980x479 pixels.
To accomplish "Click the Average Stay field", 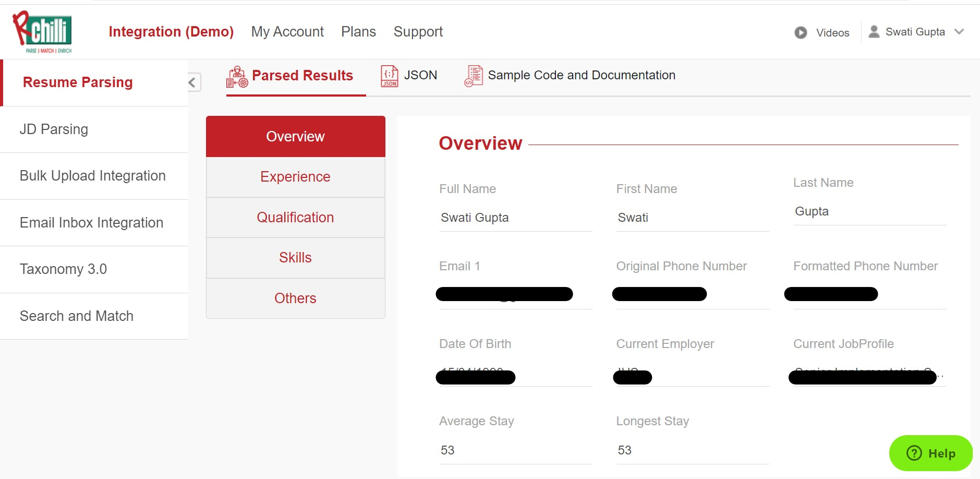I will pos(515,450).
